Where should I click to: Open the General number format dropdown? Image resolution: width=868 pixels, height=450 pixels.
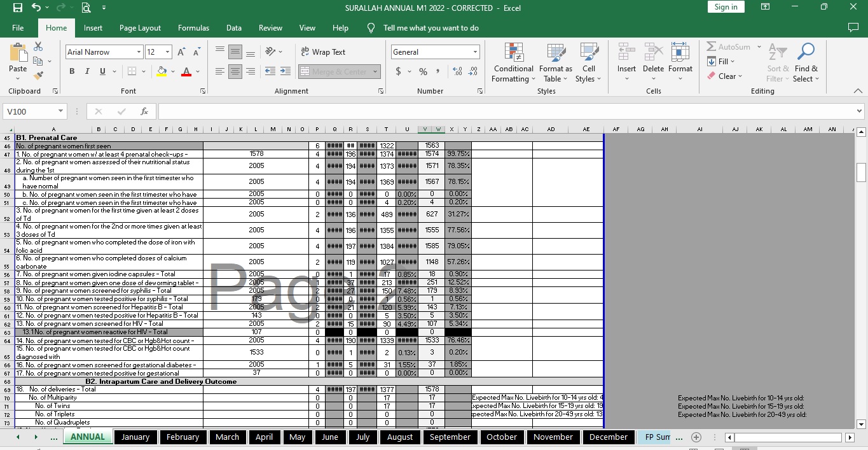[x=475, y=52]
